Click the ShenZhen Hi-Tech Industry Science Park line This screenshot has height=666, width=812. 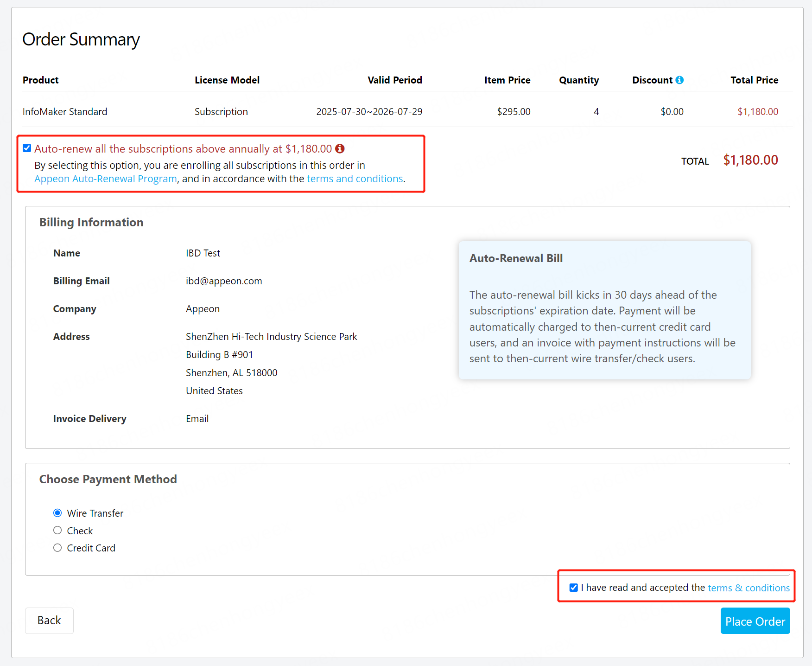pos(272,337)
